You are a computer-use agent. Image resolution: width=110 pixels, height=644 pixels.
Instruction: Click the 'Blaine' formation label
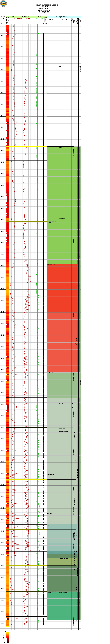pos(61,147)
